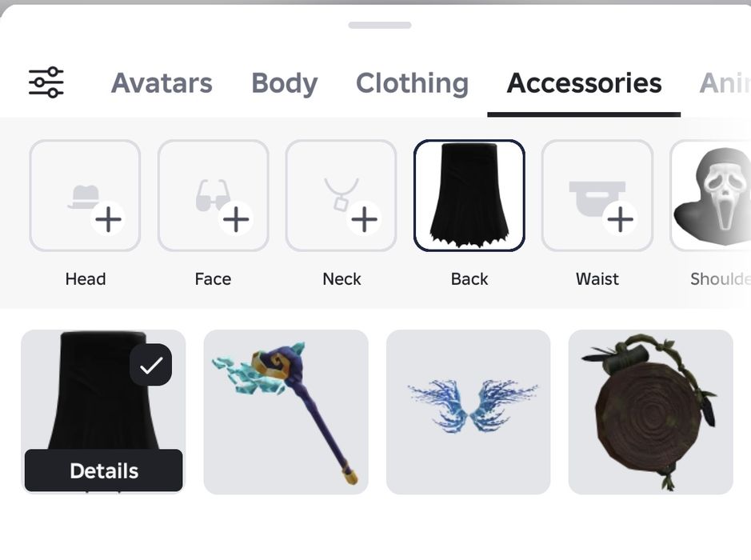Select the ghost mask Shoulder slot

711,195
